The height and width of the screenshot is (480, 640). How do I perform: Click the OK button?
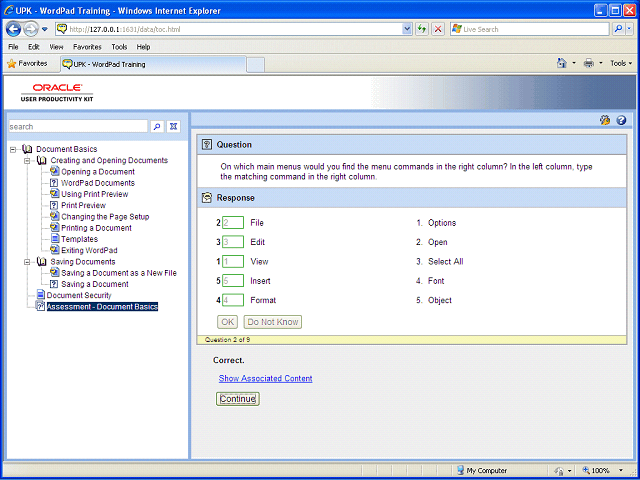(227, 322)
